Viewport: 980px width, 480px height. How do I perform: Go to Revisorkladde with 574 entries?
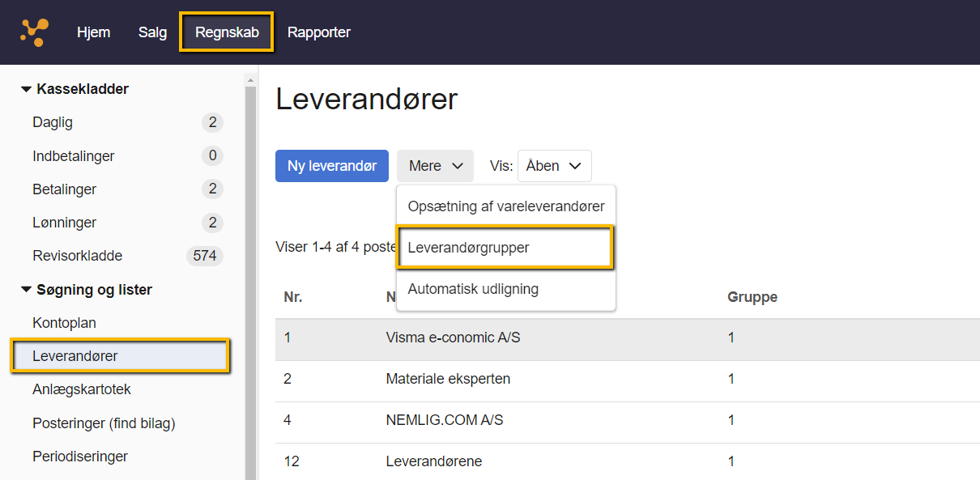(77, 255)
